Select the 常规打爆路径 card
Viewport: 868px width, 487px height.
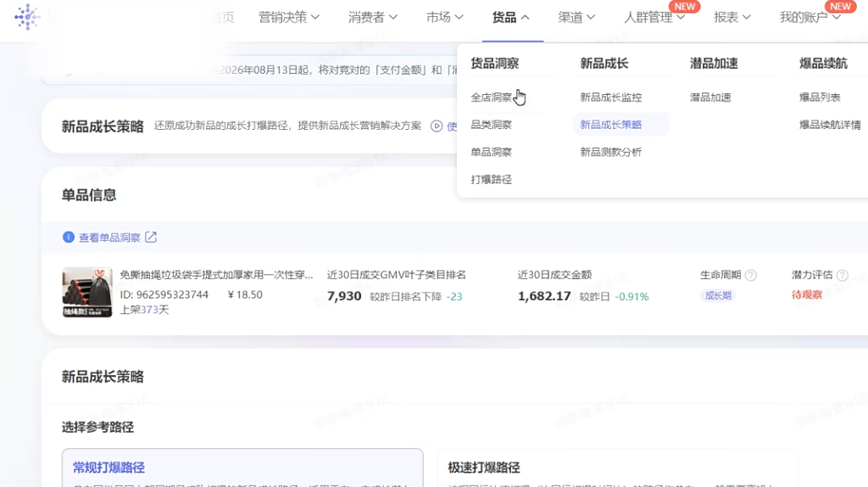click(x=242, y=467)
